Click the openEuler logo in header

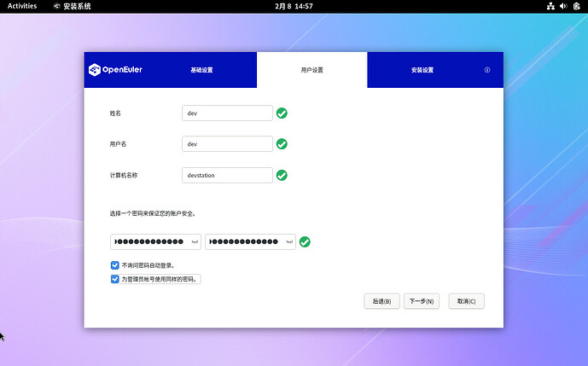[115, 70]
